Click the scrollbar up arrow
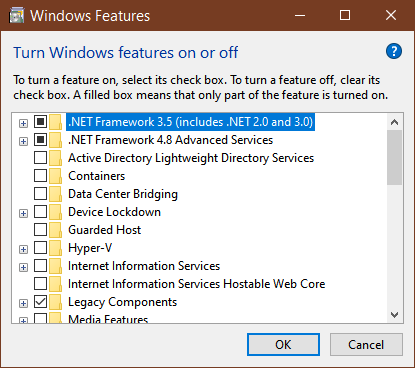This screenshot has width=415, height=368. coord(395,122)
